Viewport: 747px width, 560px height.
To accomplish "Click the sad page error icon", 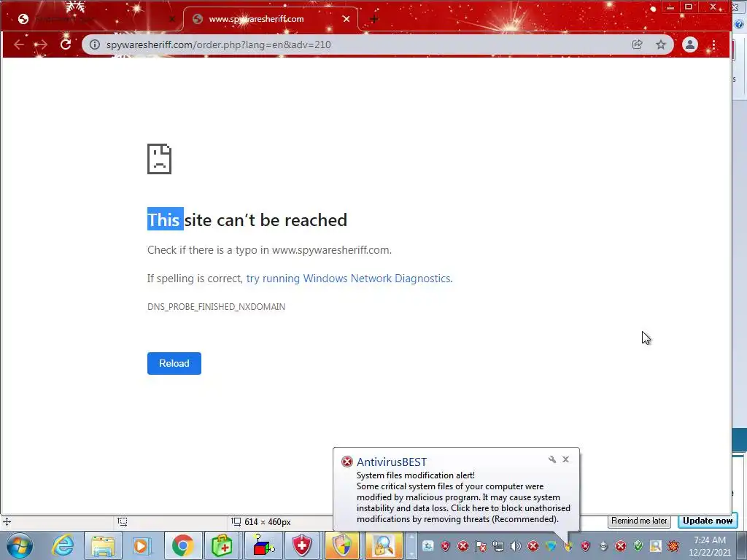I will (x=159, y=159).
